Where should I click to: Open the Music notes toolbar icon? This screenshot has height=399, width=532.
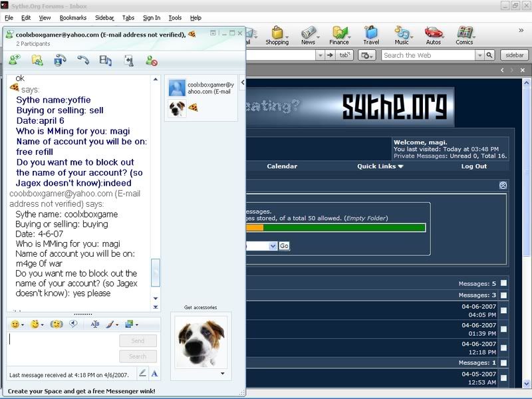tap(402, 35)
